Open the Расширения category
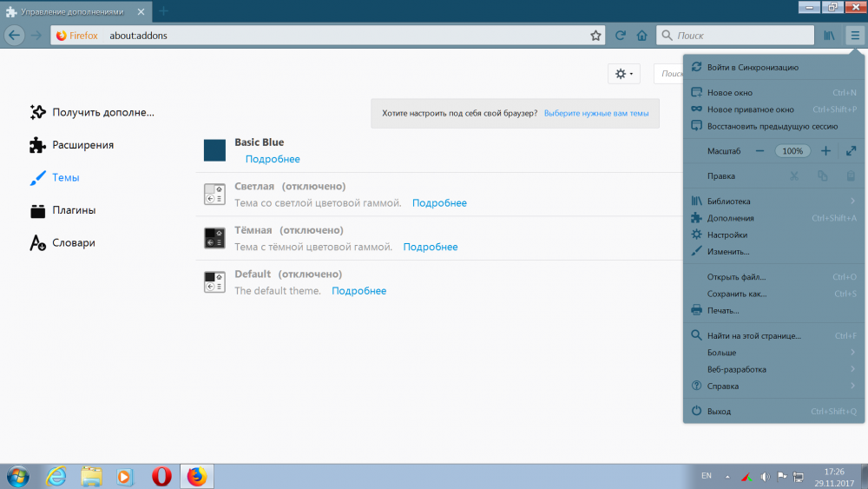This screenshot has width=868, height=489. click(x=72, y=145)
